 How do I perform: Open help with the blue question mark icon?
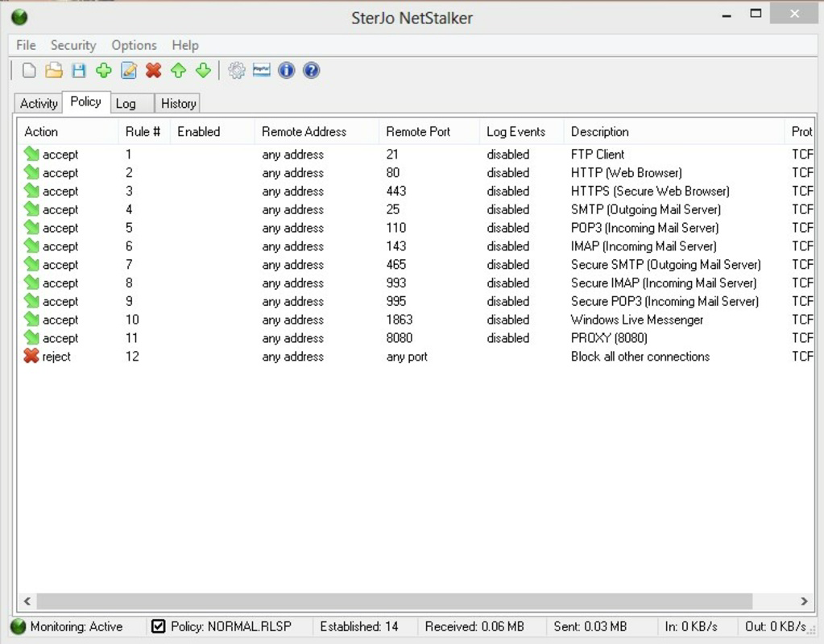311,70
